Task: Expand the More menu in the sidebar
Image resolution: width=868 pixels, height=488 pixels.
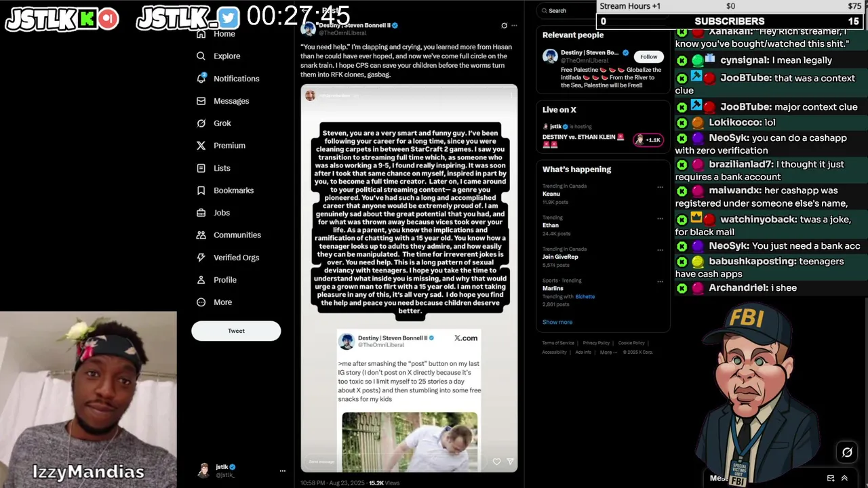Action: click(x=214, y=302)
